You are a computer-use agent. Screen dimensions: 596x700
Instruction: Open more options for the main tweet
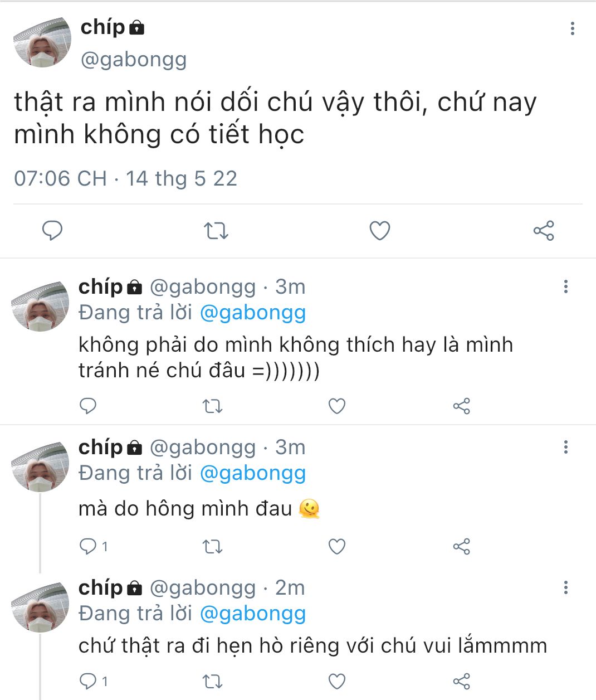tap(572, 29)
